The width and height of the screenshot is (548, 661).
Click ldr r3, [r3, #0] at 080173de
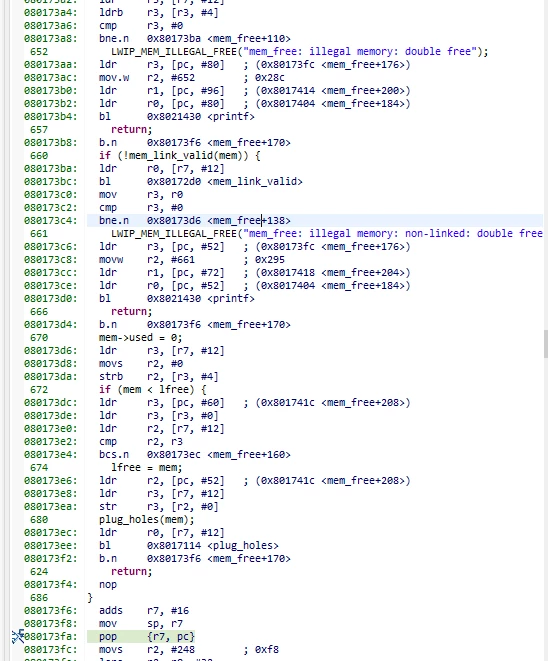(x=159, y=416)
